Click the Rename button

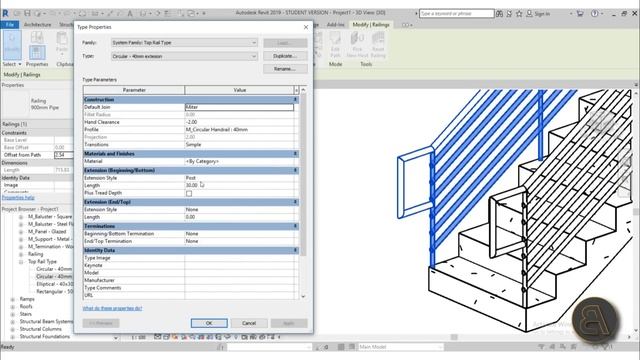[285, 69]
